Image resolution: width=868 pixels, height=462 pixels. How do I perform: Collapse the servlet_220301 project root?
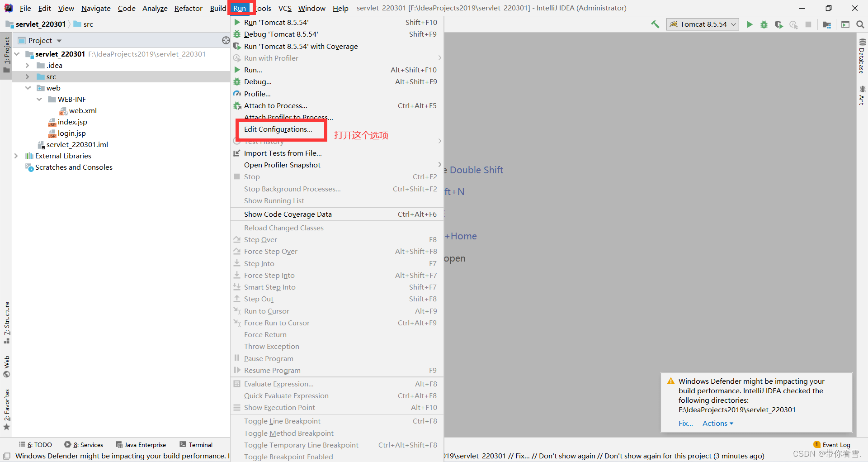[17, 54]
